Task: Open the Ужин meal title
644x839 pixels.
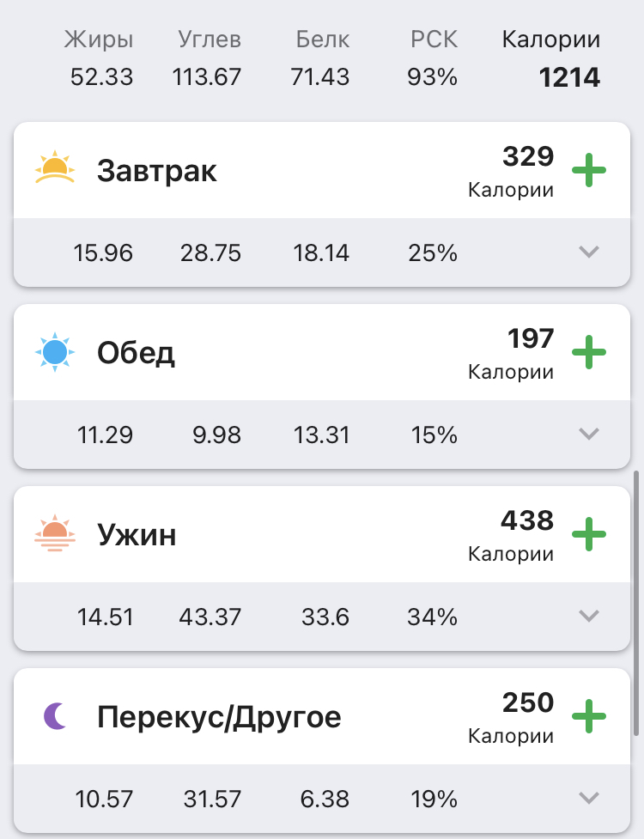Action: coord(137,535)
